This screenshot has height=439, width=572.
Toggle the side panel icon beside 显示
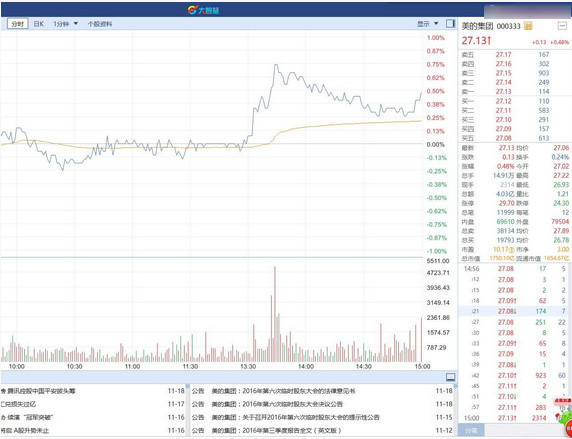451,24
